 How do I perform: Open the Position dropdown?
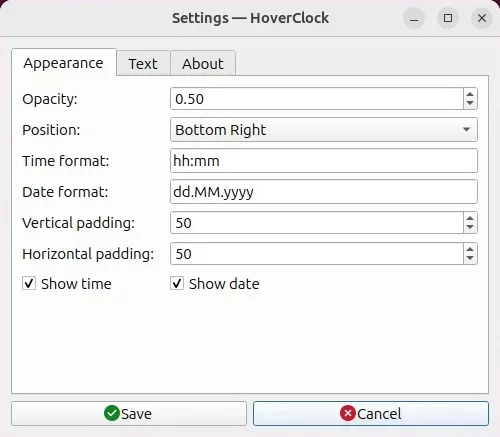coord(324,130)
